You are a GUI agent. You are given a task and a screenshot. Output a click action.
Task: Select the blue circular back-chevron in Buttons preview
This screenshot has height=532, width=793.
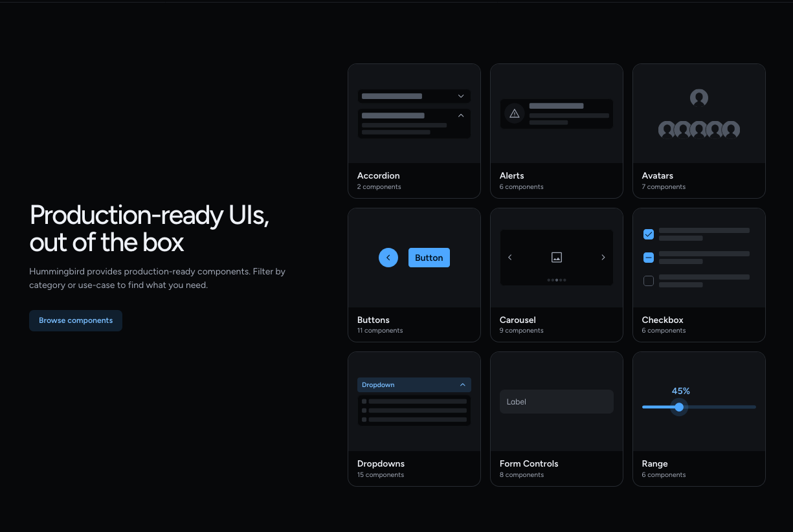pyautogui.click(x=388, y=258)
